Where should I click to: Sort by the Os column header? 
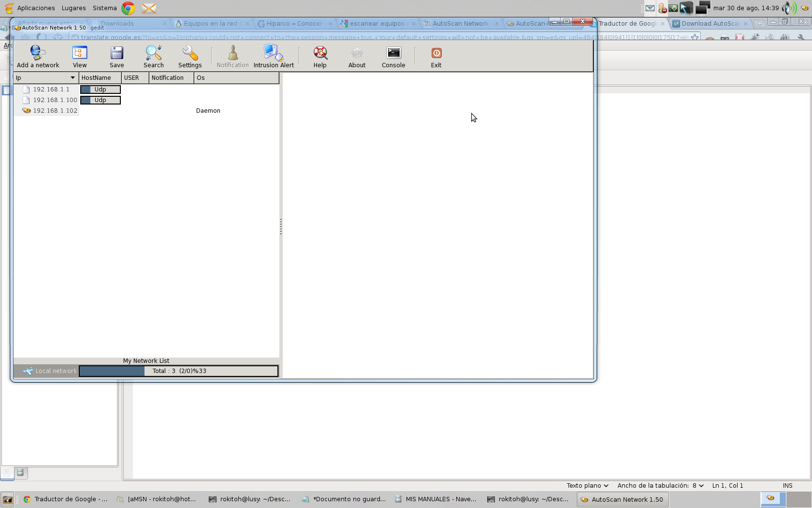(236, 78)
